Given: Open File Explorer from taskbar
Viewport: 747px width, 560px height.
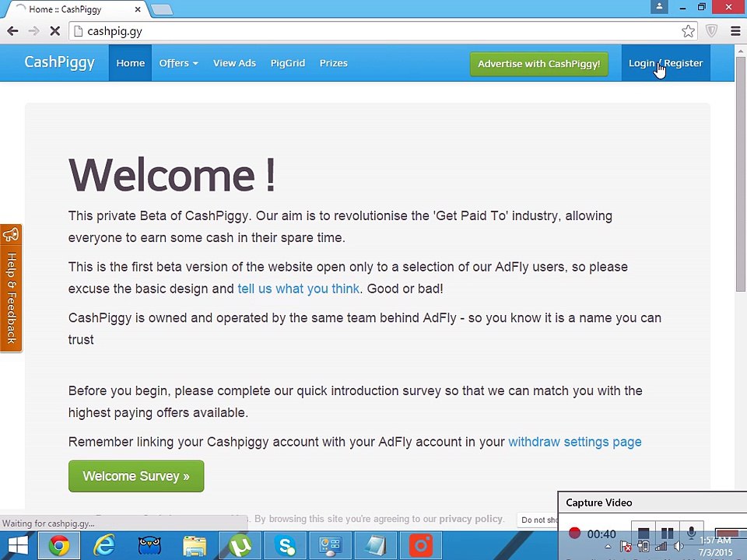Looking at the screenshot, I should (195, 546).
